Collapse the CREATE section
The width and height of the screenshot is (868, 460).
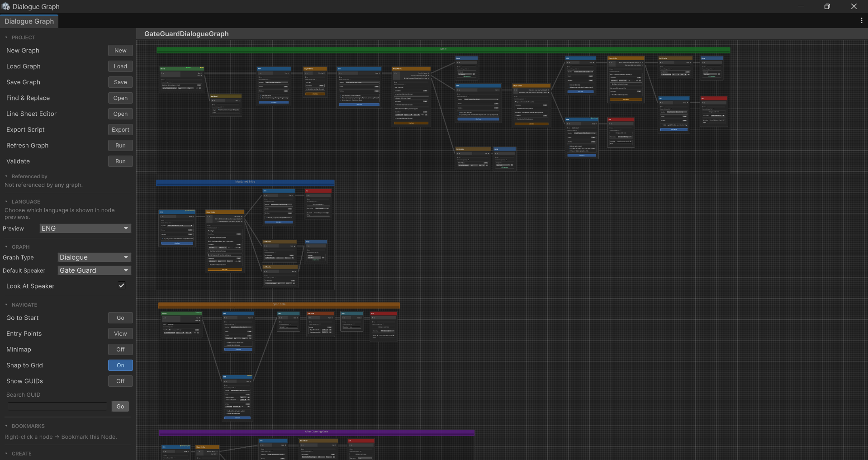pyautogui.click(x=6, y=454)
